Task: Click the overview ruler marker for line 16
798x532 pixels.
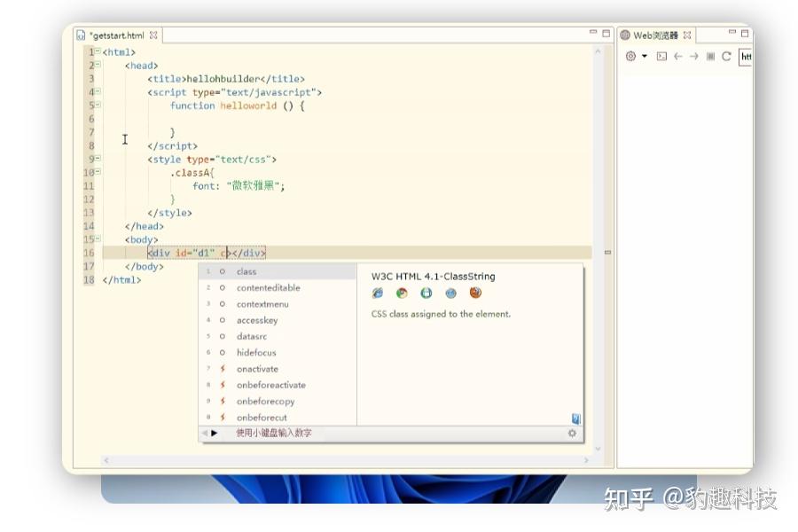Action: tap(607, 252)
